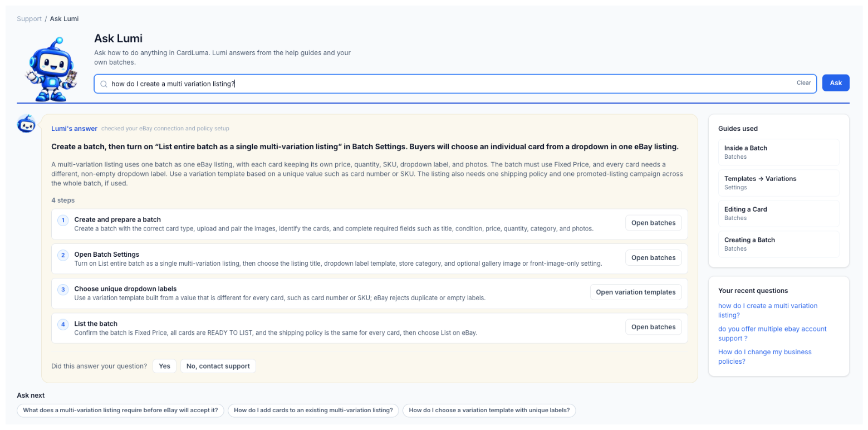868x430 pixels.
Task: Click the Guides used heading
Action: click(738, 129)
